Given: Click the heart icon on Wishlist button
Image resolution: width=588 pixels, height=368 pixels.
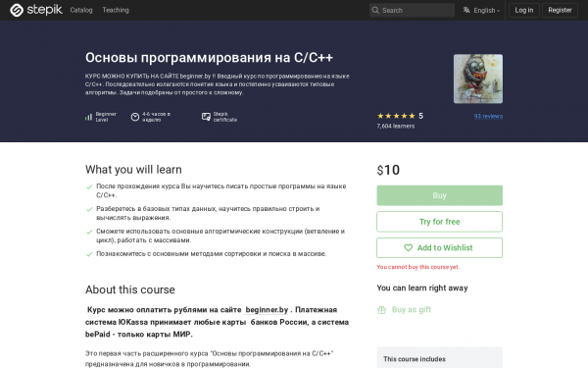Looking at the screenshot, I should click(408, 248).
